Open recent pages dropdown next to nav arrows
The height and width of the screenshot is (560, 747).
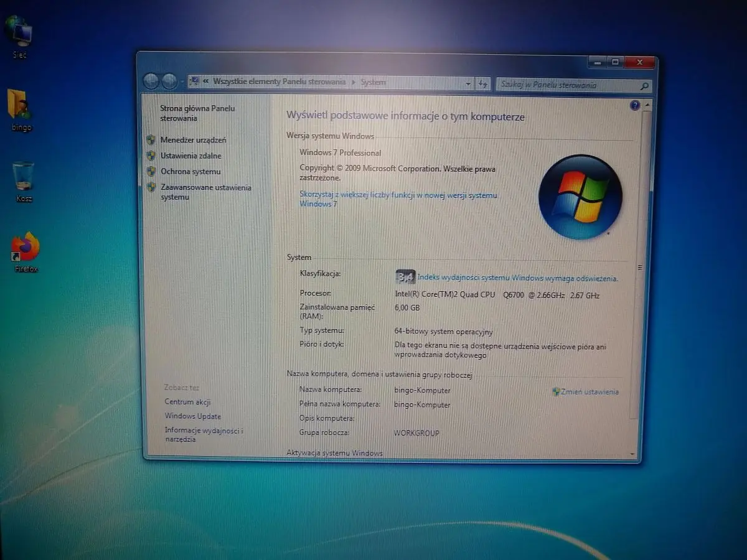[182, 82]
